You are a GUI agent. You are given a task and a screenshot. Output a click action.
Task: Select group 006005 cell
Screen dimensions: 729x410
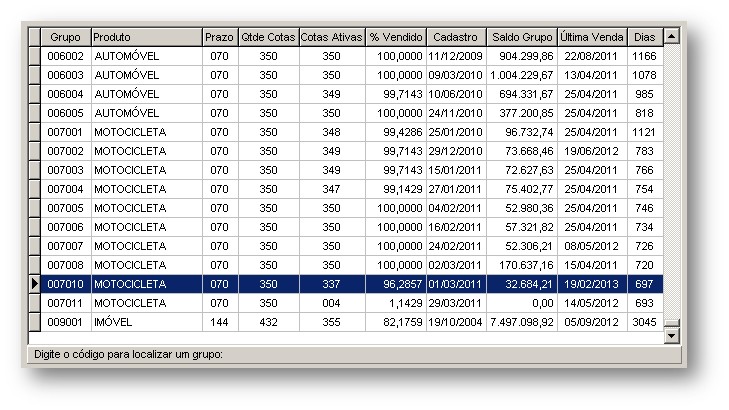66,113
